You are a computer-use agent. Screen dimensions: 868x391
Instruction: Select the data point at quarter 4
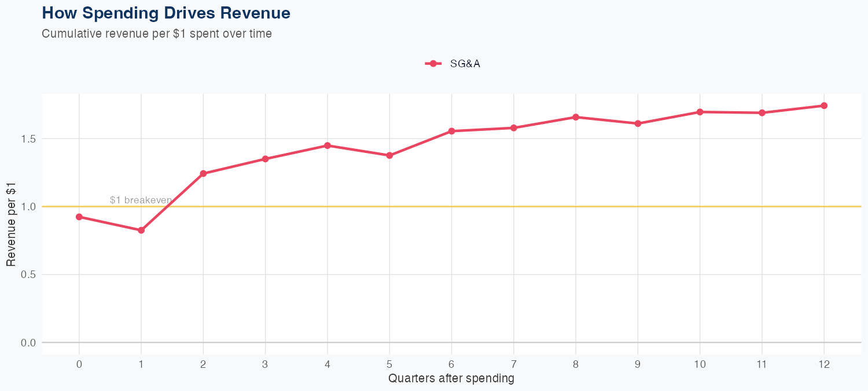click(328, 145)
